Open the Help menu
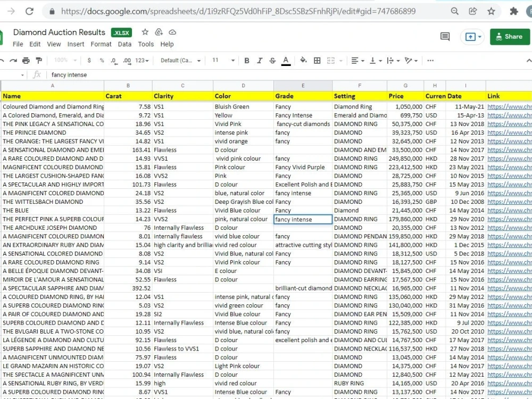This screenshot has height=399, width=532. point(167,44)
